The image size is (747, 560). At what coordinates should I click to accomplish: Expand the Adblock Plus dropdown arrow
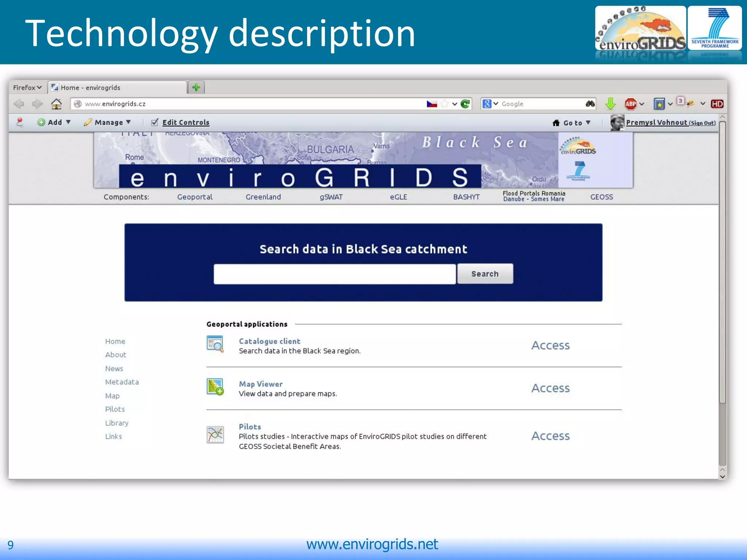click(642, 104)
